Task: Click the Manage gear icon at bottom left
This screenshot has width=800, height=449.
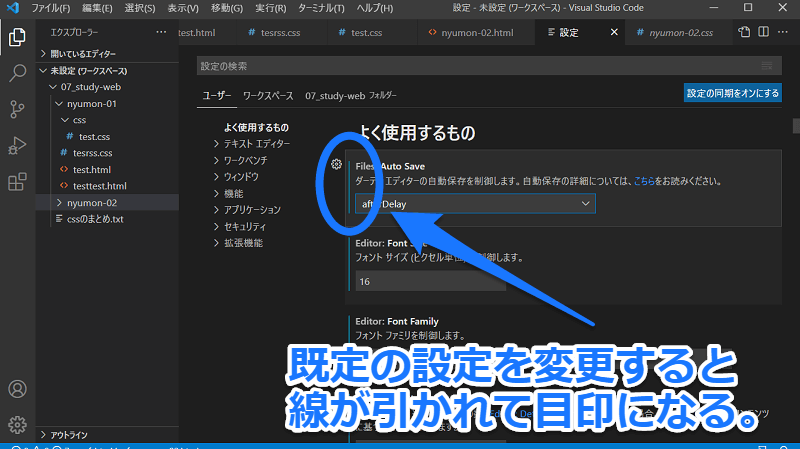Action: [17, 424]
